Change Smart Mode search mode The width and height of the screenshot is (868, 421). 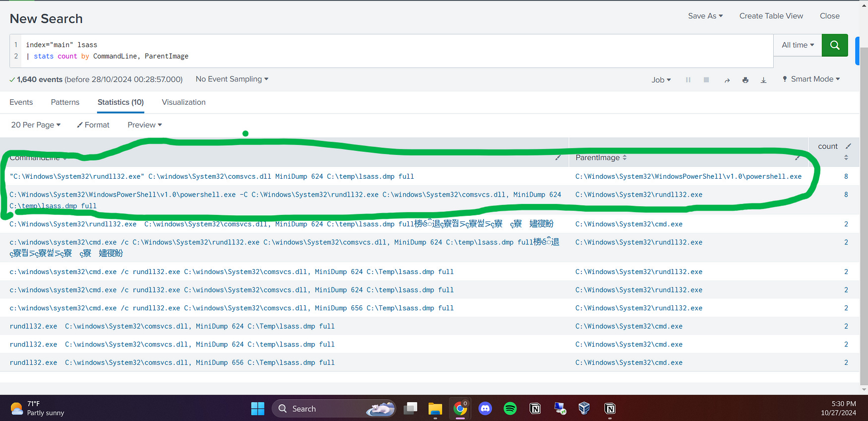point(811,79)
